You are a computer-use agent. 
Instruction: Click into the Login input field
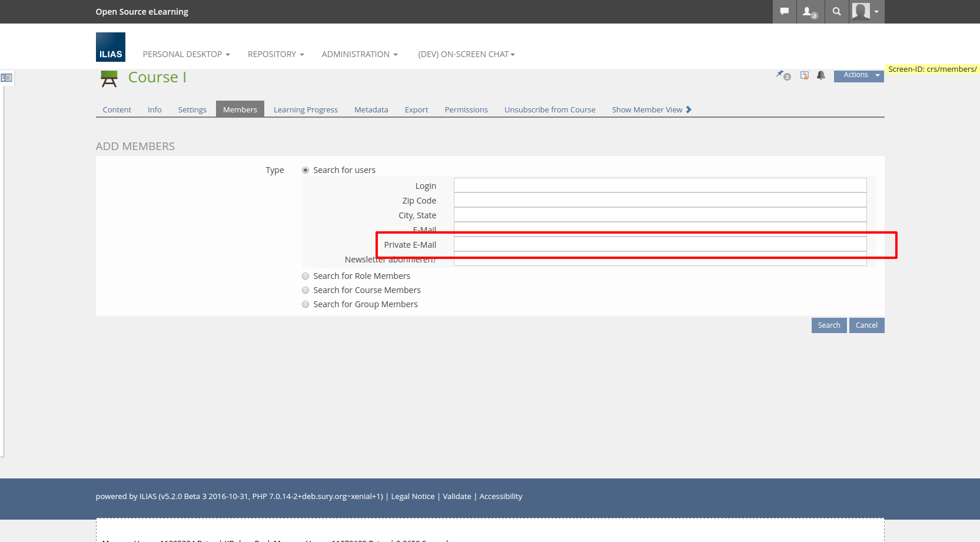(x=660, y=185)
